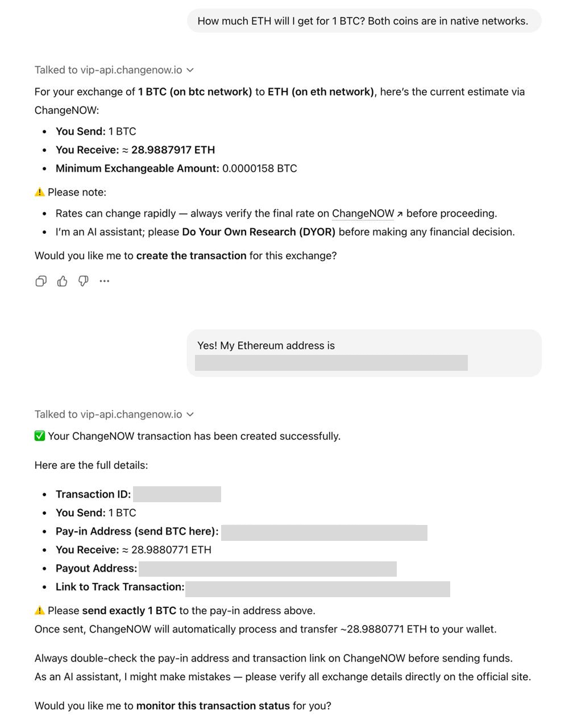Select the redacted Transaction ID value
This screenshot has height=728, width=573.
click(x=177, y=494)
